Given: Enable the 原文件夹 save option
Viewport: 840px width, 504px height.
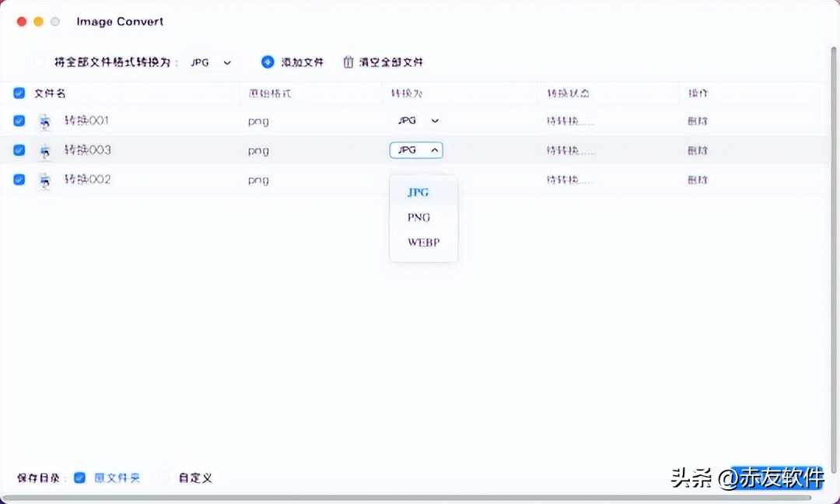Looking at the screenshot, I should coord(79,478).
